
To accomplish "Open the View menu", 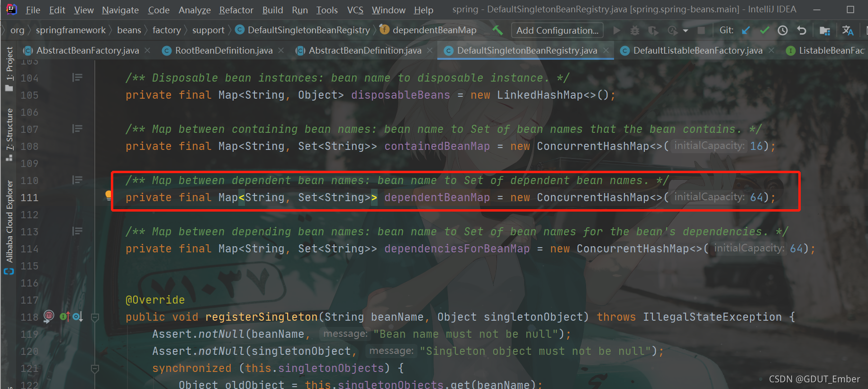I will 84,10.
